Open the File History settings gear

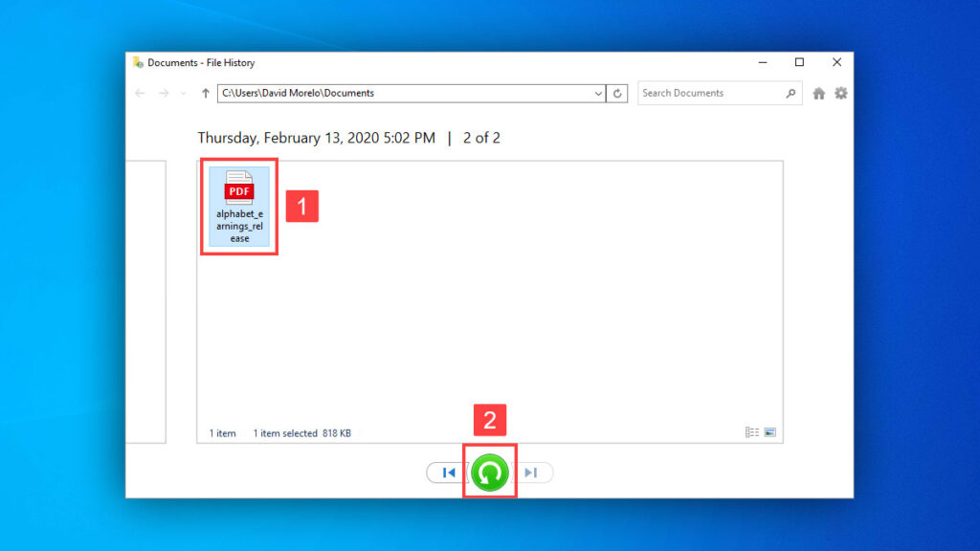[x=841, y=94]
